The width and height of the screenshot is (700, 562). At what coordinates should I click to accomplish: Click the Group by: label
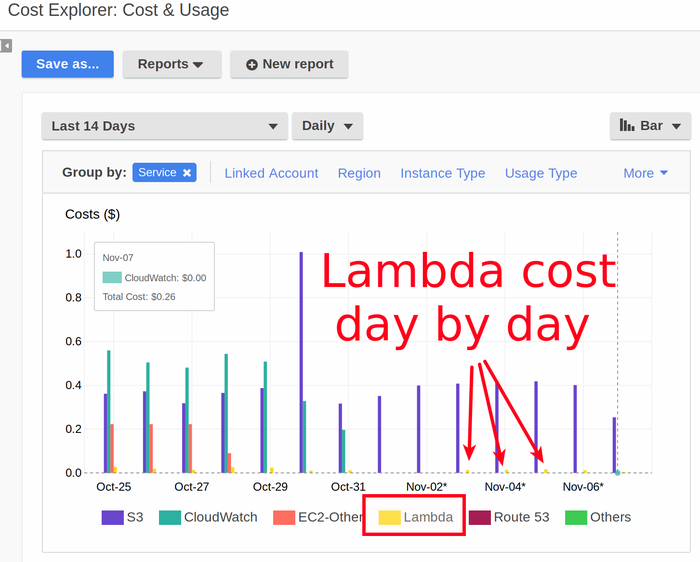[x=94, y=172]
